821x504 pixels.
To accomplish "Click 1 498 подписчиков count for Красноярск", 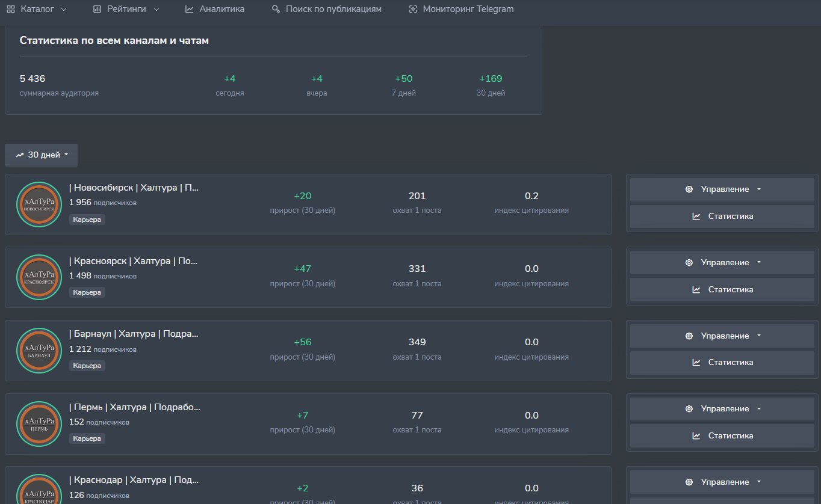I will click(x=103, y=276).
